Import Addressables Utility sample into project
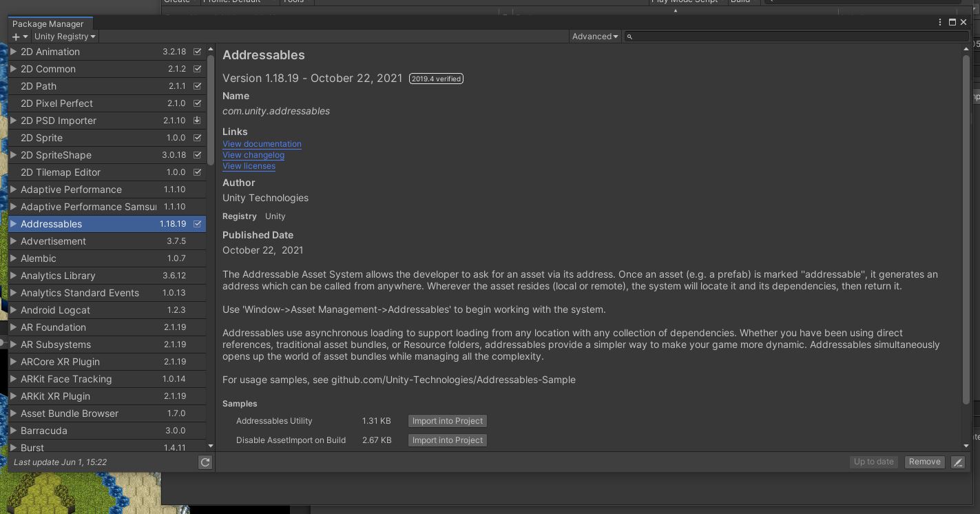 (448, 421)
